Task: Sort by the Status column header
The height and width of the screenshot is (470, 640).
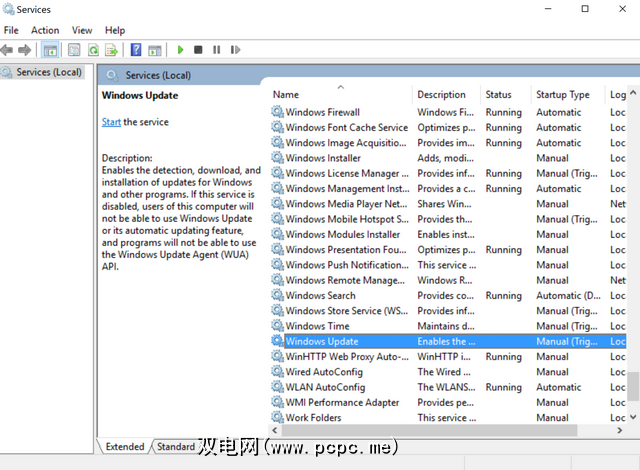Action: pos(506,95)
